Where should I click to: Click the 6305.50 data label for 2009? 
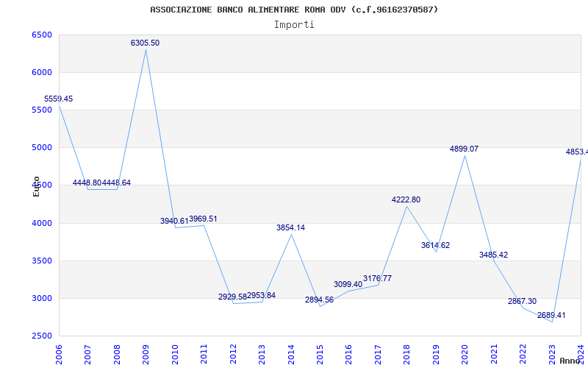tap(145, 43)
